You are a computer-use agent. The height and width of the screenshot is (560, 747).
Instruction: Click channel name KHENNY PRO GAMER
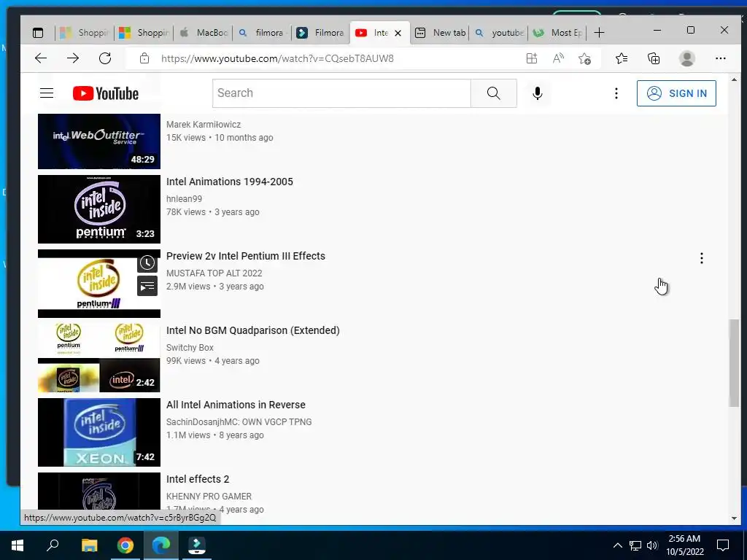(x=209, y=496)
